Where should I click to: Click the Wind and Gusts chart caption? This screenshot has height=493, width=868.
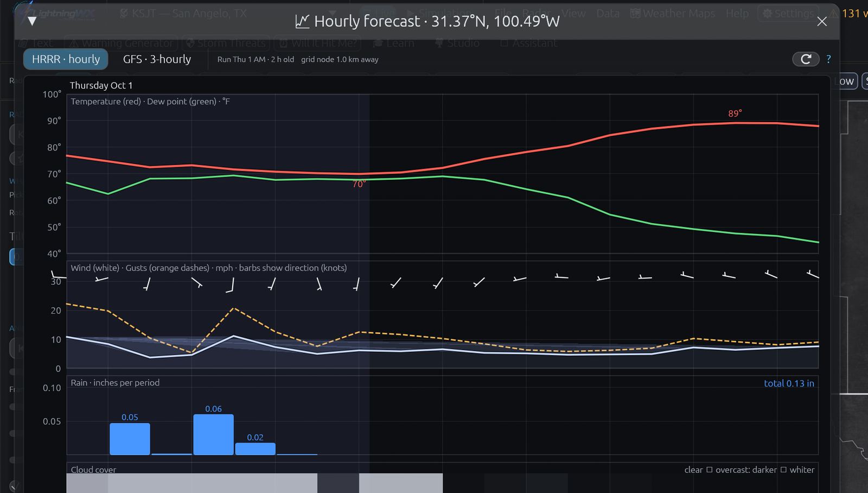(209, 268)
